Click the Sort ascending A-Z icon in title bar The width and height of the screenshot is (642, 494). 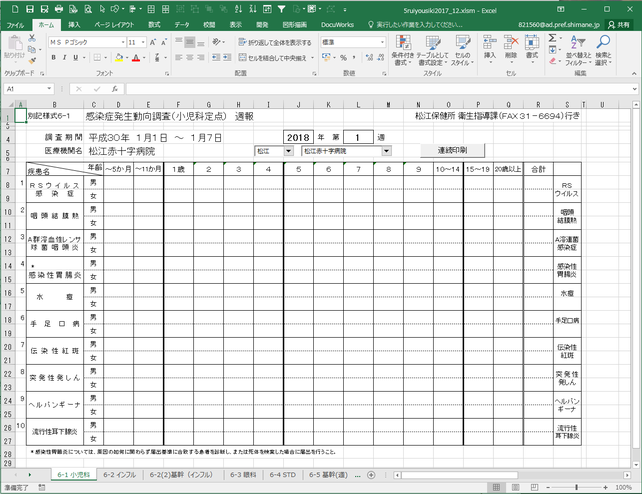(x=239, y=9)
